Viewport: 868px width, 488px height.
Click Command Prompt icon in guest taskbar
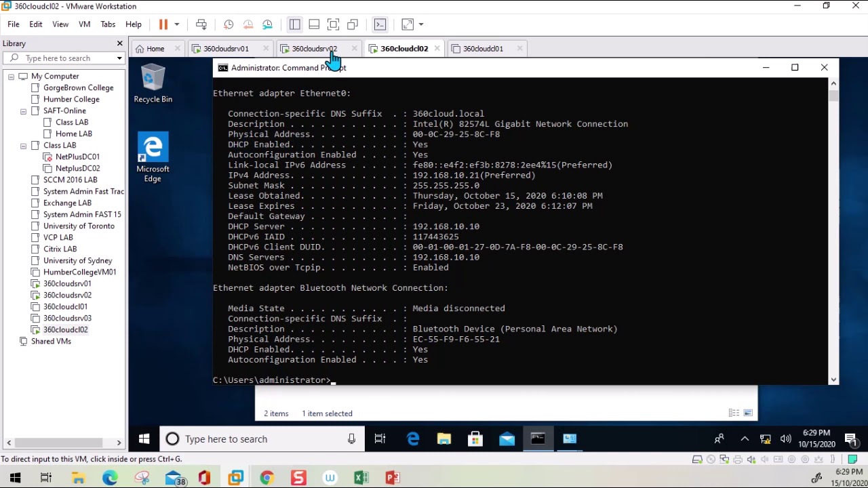pyautogui.click(x=538, y=439)
